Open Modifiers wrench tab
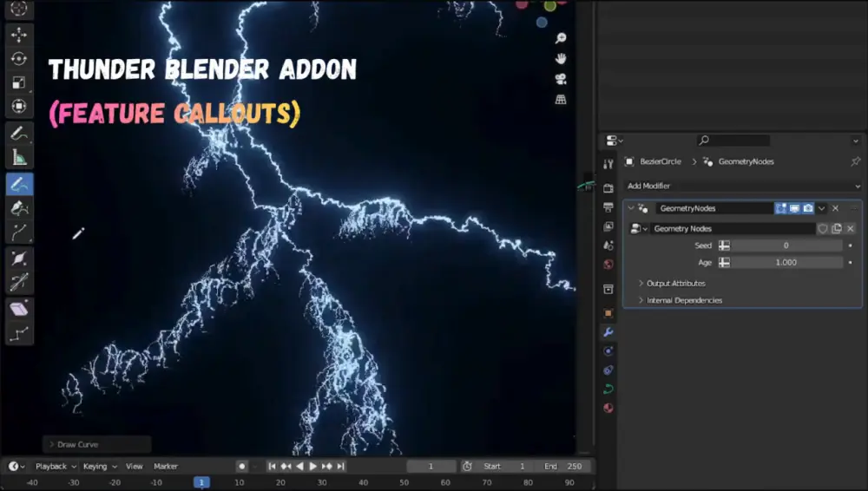868x491 pixels. (x=608, y=332)
